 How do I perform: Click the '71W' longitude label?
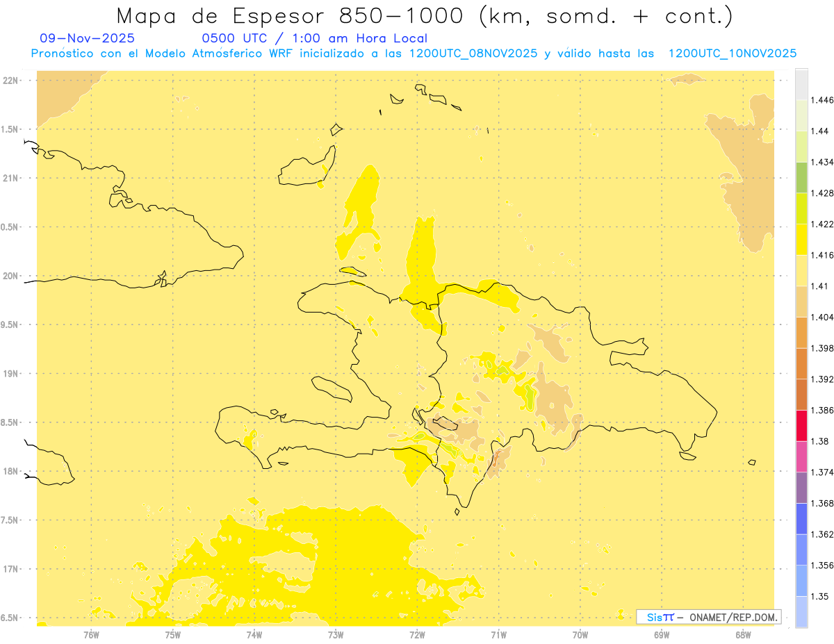click(x=498, y=634)
